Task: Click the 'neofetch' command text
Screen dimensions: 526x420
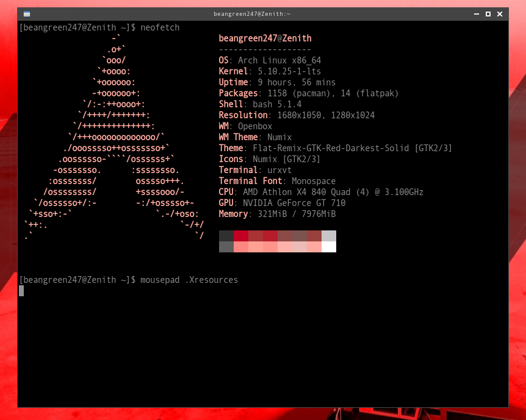Action: [160, 27]
